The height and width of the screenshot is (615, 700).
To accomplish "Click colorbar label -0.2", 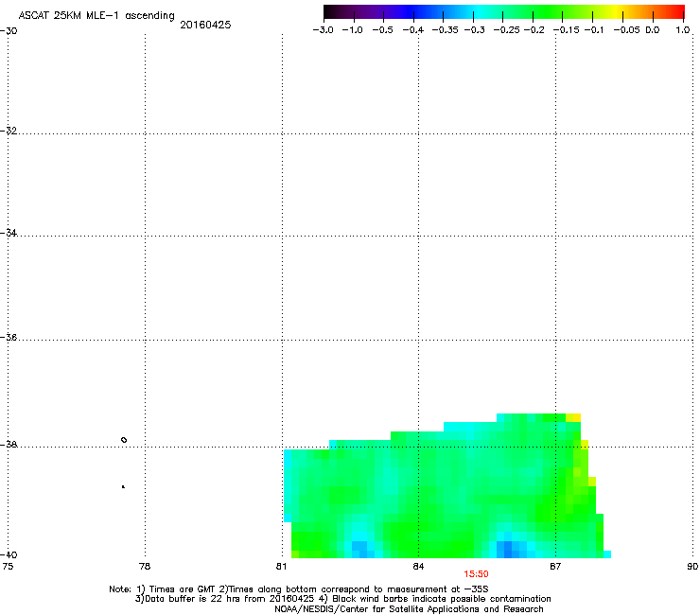I will click(534, 30).
